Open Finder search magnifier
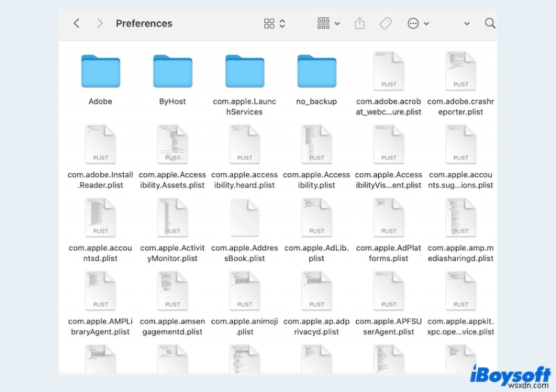The image size is (556, 392). (x=490, y=24)
